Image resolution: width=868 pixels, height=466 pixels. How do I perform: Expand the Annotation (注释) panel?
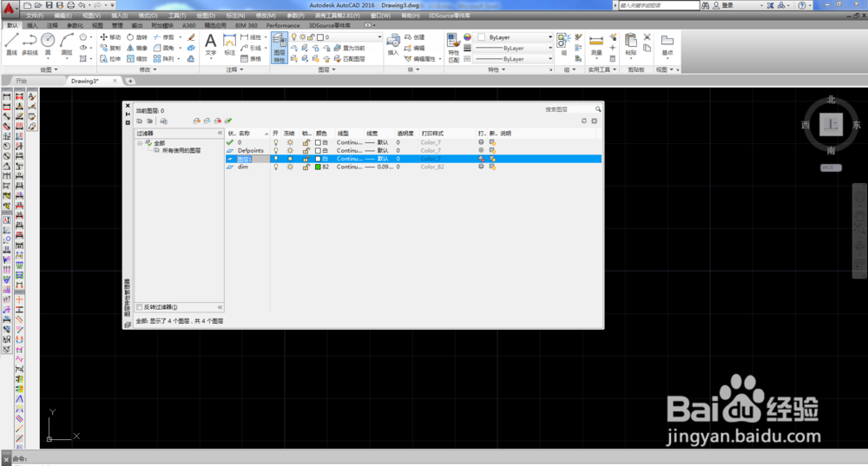click(x=234, y=69)
